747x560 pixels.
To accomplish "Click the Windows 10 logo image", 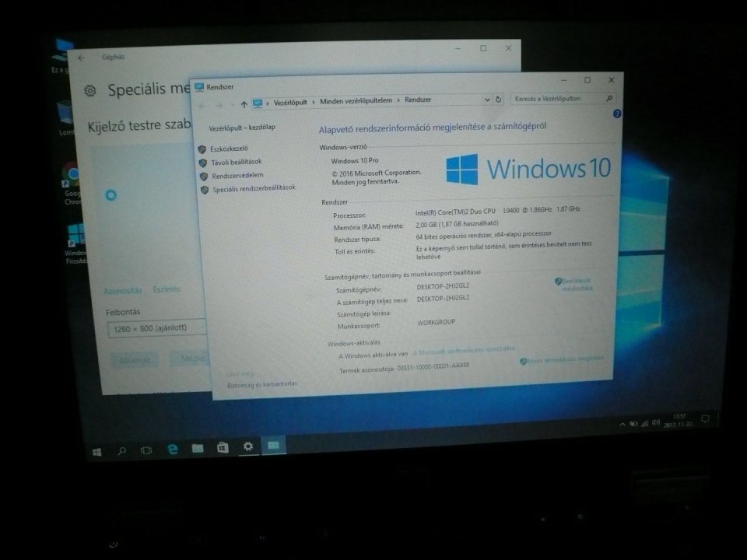I will click(x=528, y=169).
